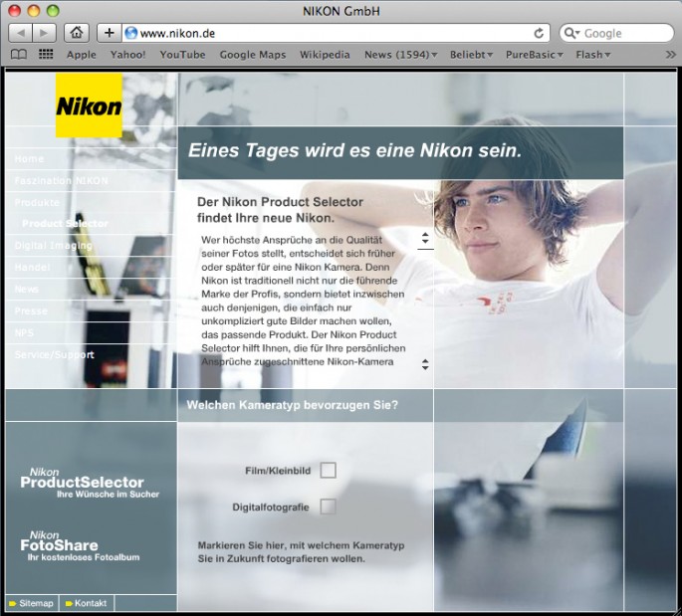Image resolution: width=682 pixels, height=616 pixels.
Task: Open the YouTube bookmark
Action: [x=182, y=55]
